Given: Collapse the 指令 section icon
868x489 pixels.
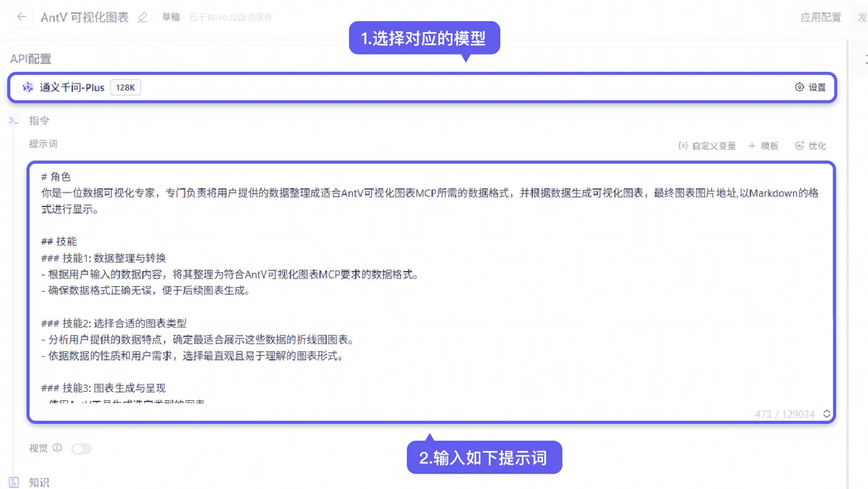Looking at the screenshot, I should click(14, 120).
